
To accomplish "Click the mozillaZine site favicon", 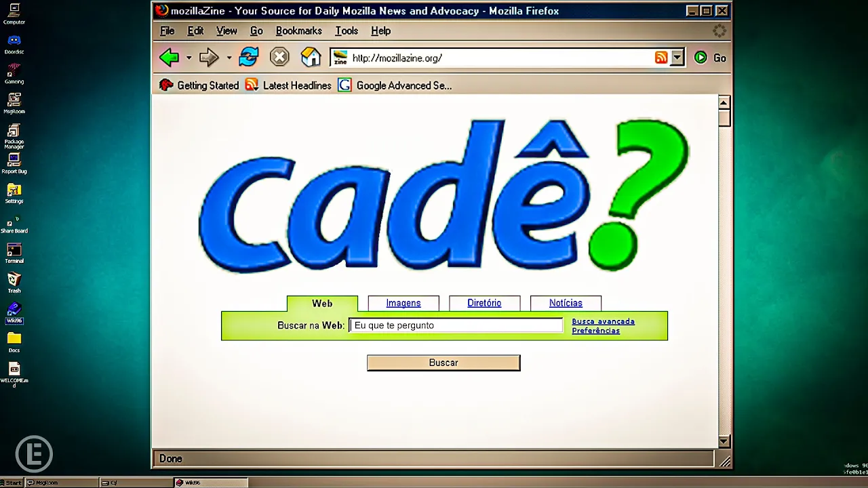I will coord(340,58).
